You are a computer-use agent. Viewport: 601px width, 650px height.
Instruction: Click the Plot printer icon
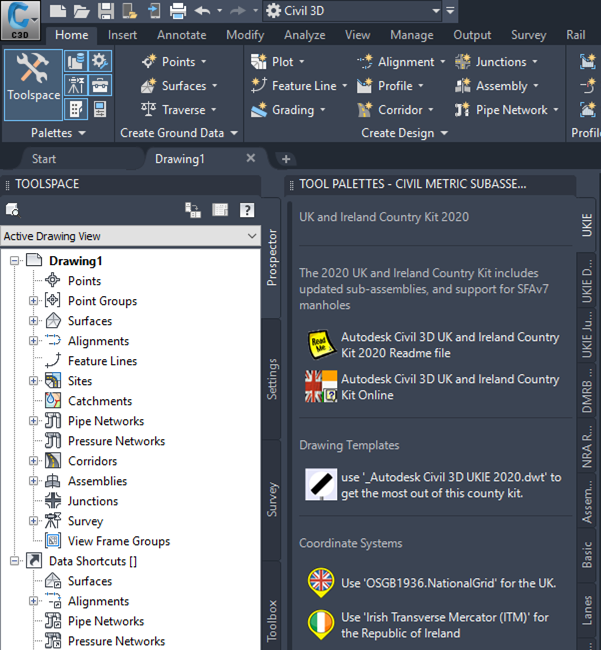pyautogui.click(x=178, y=11)
